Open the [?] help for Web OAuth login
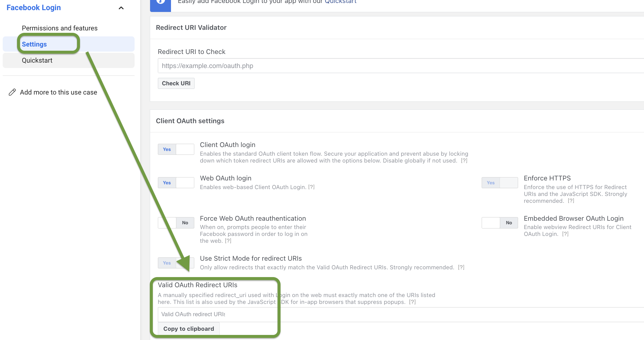Viewport: 644px width, 340px height. coord(311,187)
